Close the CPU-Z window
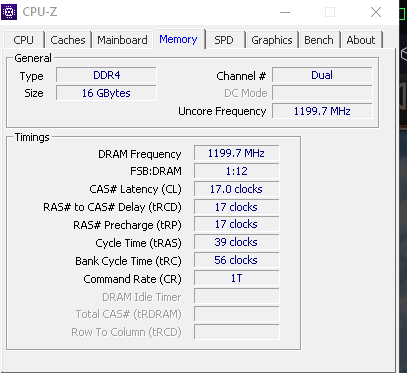Viewport: 407px width, 373px height. pyautogui.click(x=376, y=12)
